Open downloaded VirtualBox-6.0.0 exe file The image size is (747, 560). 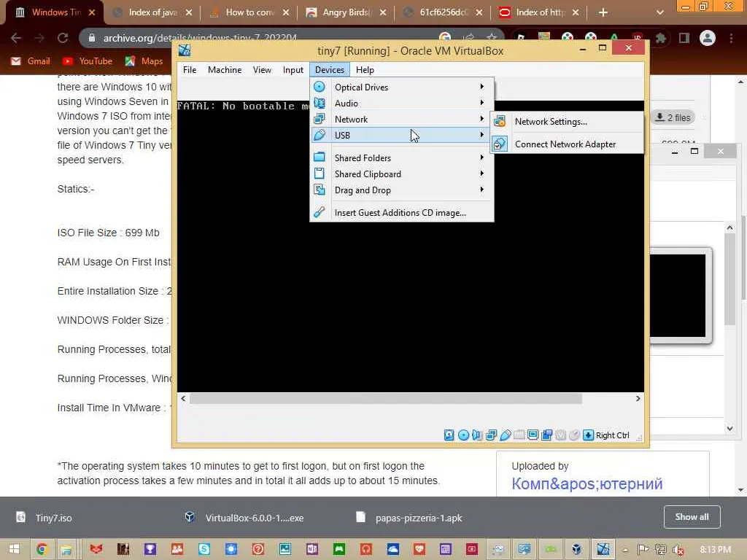[x=254, y=518]
